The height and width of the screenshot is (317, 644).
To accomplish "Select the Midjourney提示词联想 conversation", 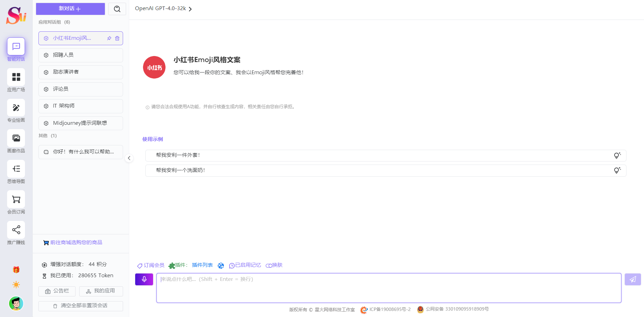I will pos(81,123).
